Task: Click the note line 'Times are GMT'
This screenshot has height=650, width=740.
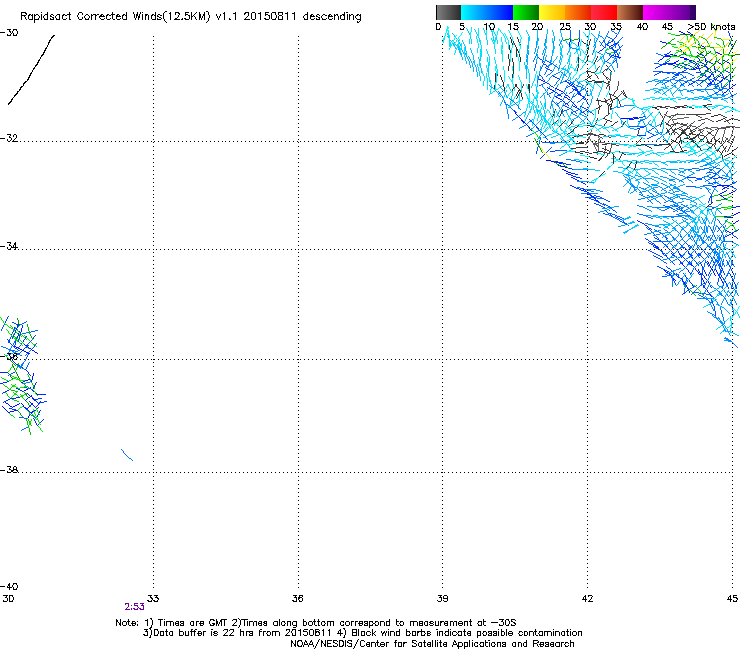Action: click(x=192, y=623)
